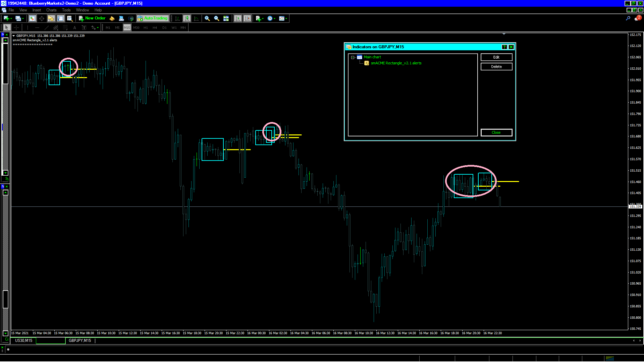Select the H4 timeframe
Image resolution: width=644 pixels, height=362 pixels.
click(155, 28)
